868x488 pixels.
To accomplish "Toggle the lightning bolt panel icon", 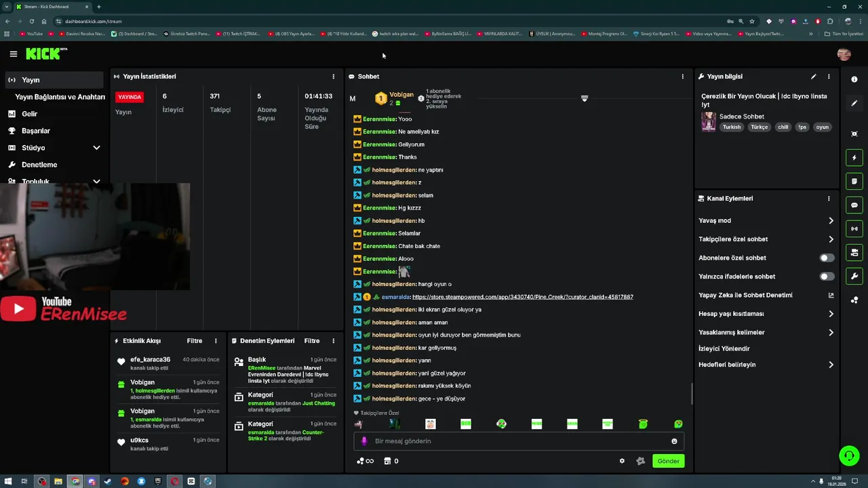I will click(x=854, y=158).
